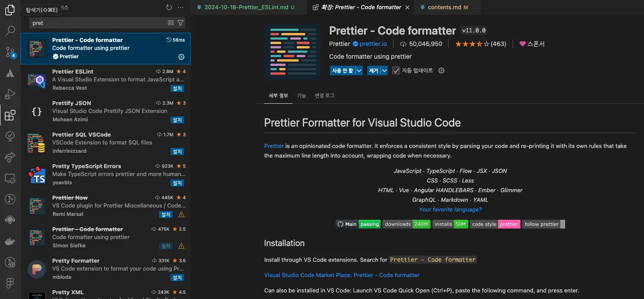Open the 2024-10-18-Prettier_ESLint.md editor tab

[x=250, y=7]
